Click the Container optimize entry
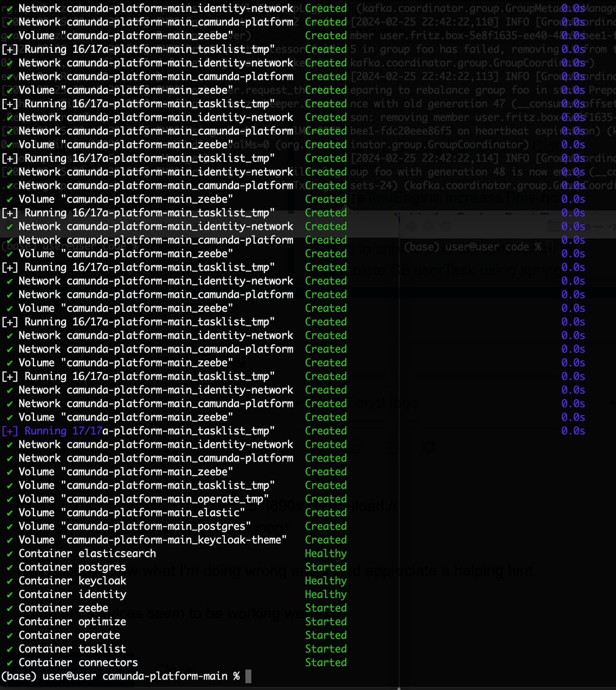 click(x=72, y=622)
